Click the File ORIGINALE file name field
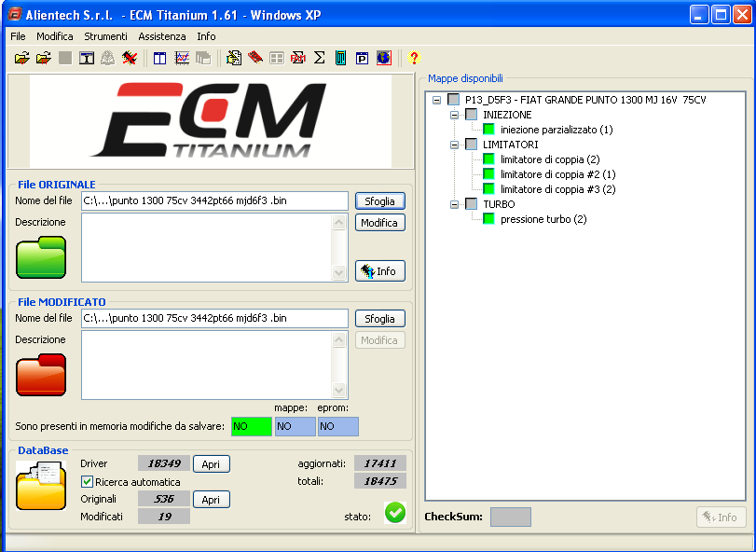756x552 pixels. pyautogui.click(x=214, y=201)
